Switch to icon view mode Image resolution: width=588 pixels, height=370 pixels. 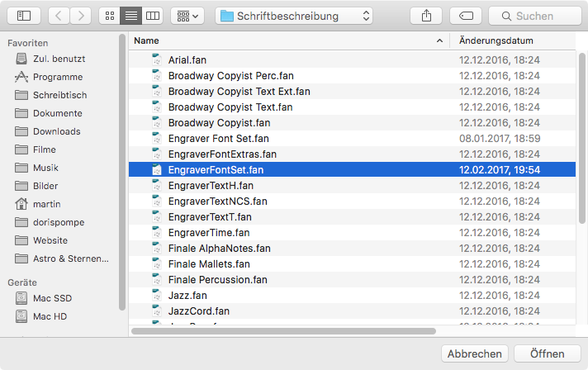pos(109,16)
